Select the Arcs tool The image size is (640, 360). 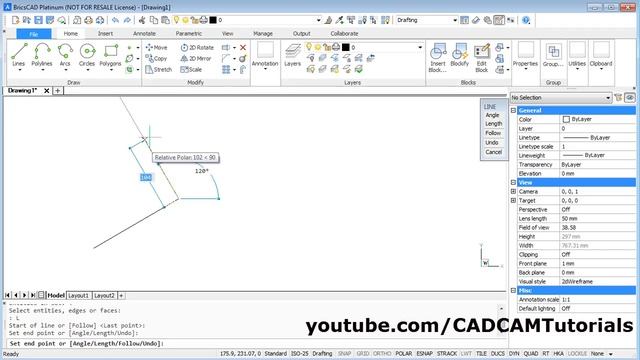coord(65,55)
